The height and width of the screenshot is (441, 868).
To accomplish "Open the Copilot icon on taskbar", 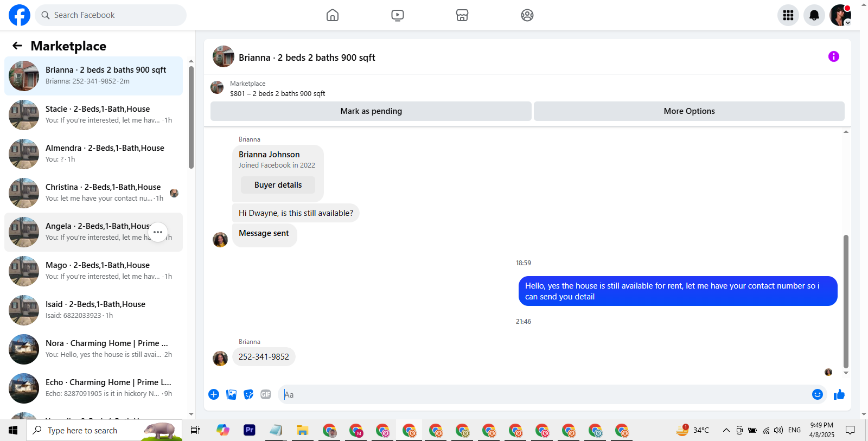I will [x=223, y=430].
